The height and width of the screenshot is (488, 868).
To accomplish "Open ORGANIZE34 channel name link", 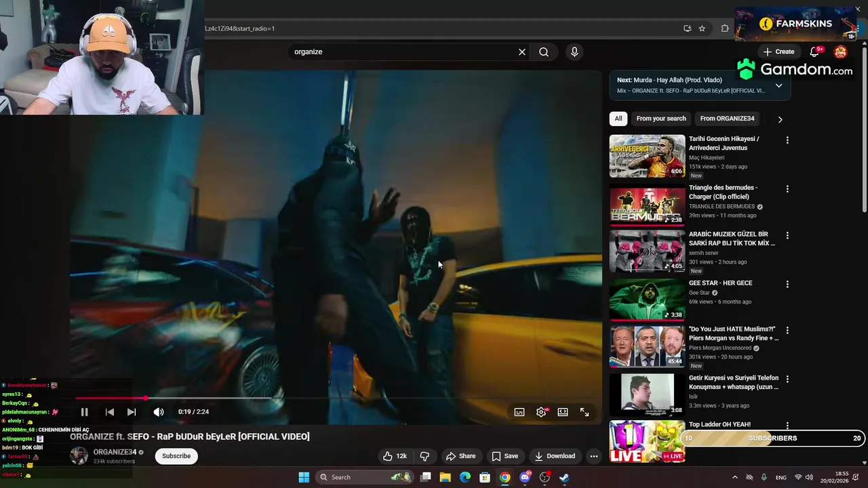I will (x=115, y=452).
